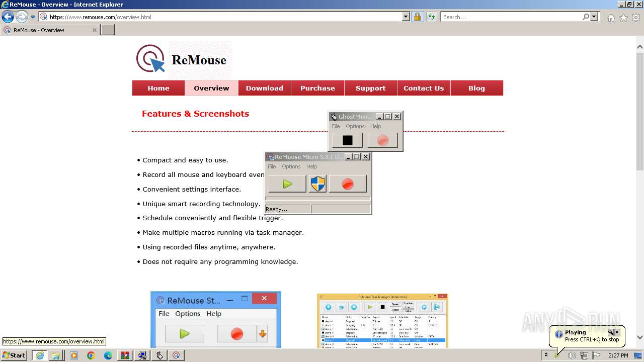This screenshot has height=362, width=644.
Task: Click the ReMouse Standard window screenshot thumbnail
Action: click(216, 320)
